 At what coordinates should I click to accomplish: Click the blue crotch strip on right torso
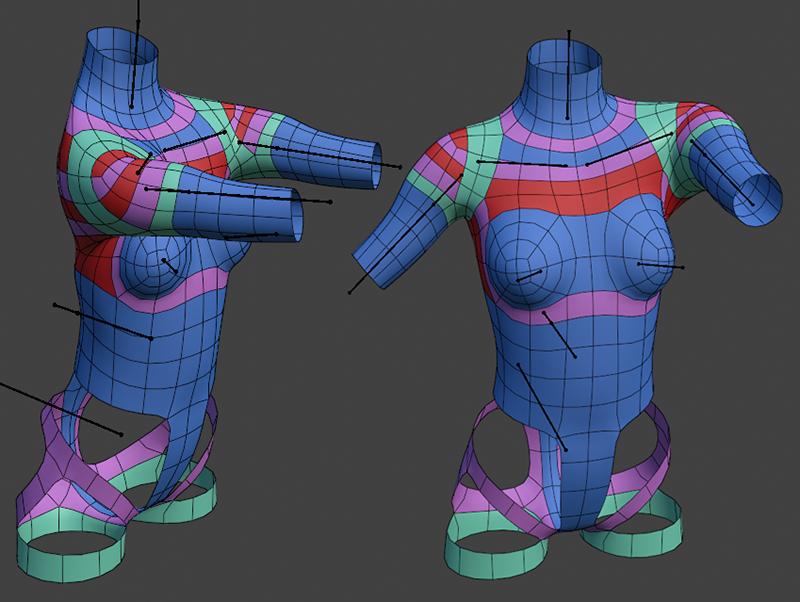[x=577, y=490]
